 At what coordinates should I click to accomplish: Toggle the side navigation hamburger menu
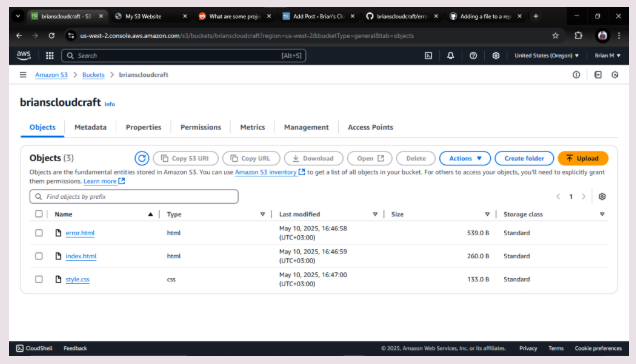[x=23, y=75]
